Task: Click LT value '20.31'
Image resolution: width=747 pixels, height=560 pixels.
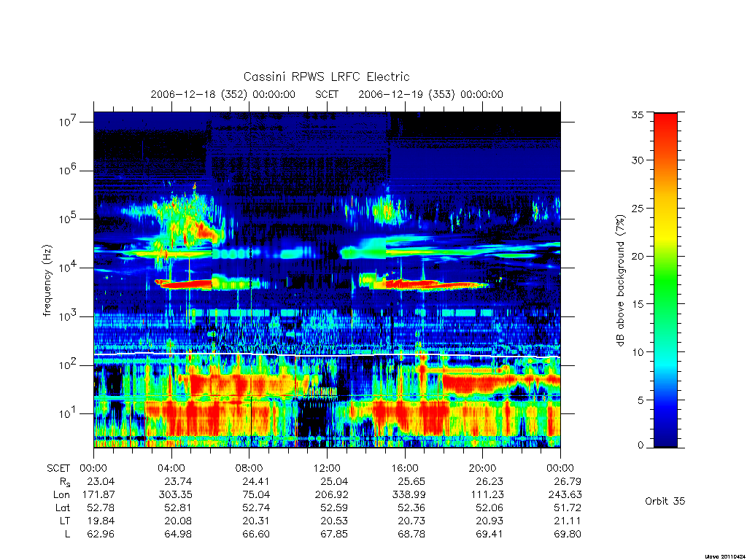Action: [256, 521]
